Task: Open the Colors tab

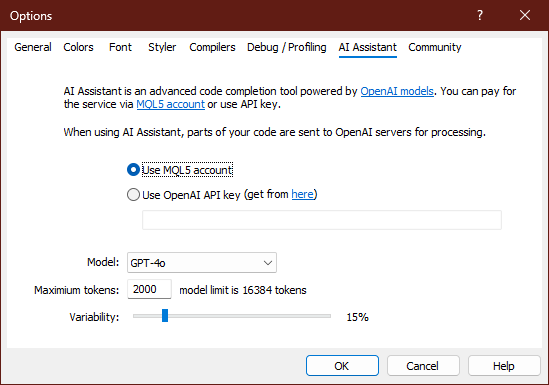Action: (78, 47)
